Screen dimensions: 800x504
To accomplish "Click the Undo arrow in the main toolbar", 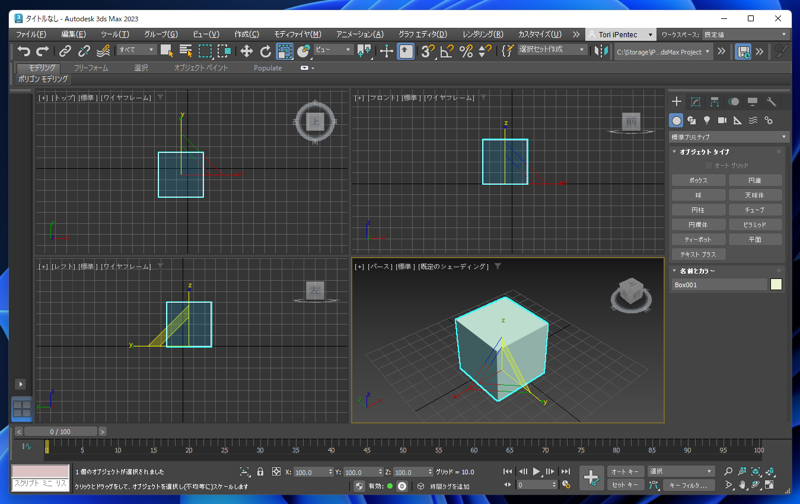I will coord(24,51).
